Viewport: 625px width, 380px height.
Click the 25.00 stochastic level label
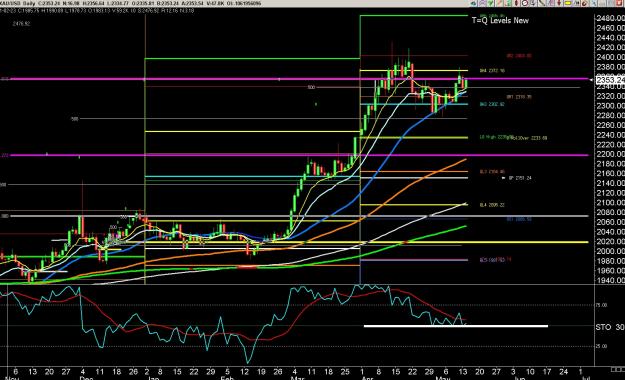[602, 346]
